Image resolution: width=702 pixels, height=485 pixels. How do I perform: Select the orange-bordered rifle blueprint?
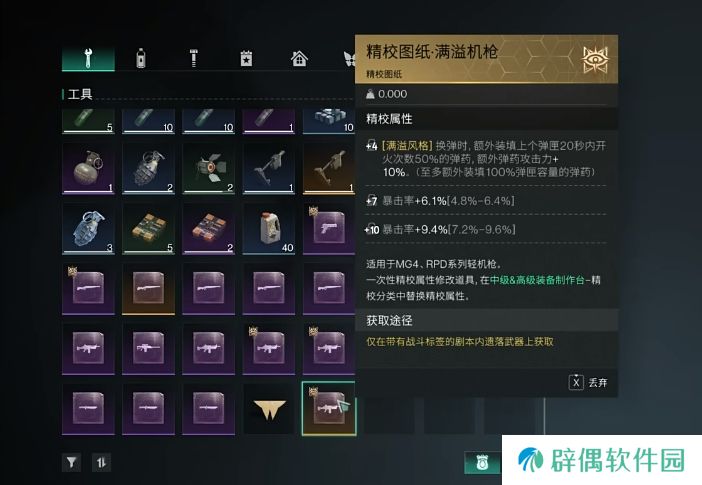click(148, 289)
